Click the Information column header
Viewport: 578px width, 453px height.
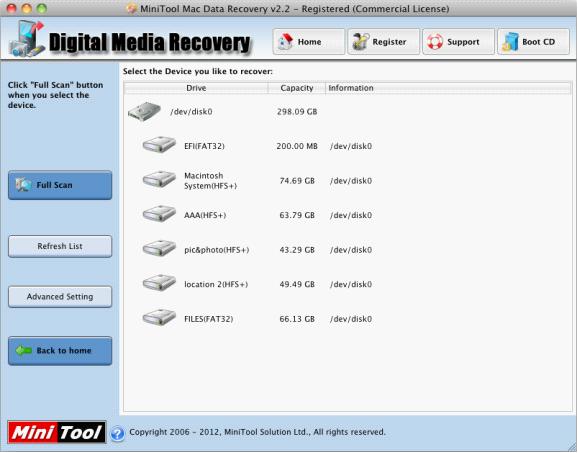tap(448, 88)
